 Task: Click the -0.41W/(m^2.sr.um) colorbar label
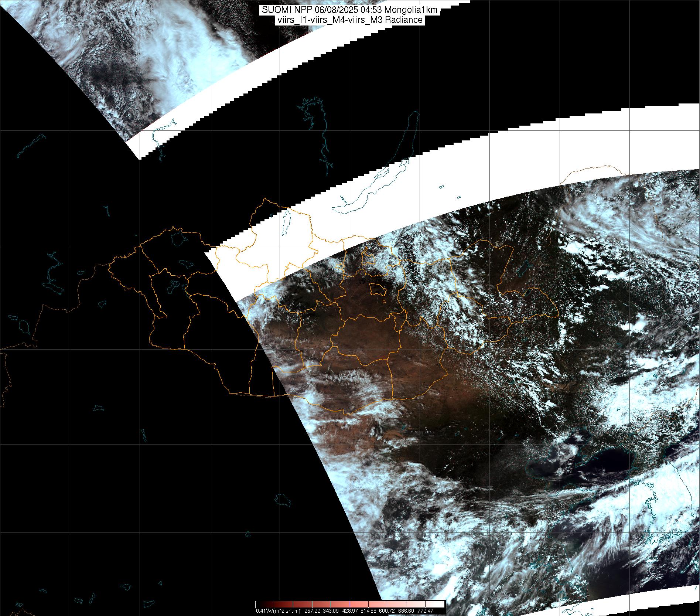coord(277,611)
